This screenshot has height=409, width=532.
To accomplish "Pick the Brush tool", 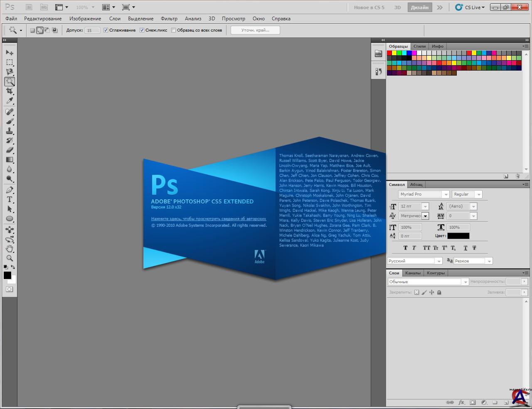I will click(10, 122).
